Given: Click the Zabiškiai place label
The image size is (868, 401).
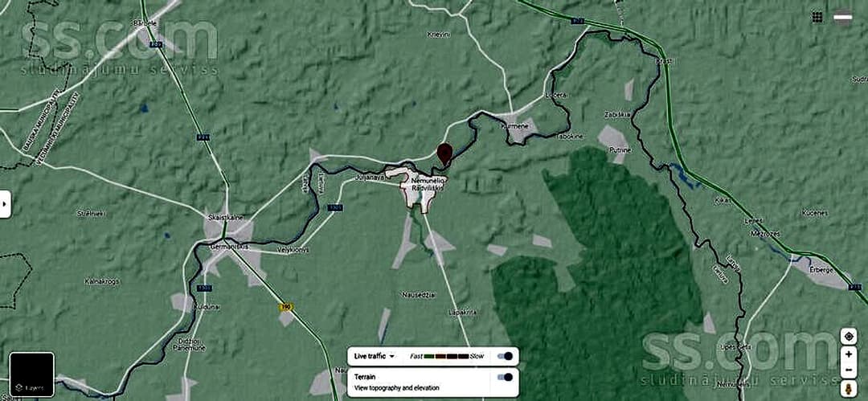Looking at the screenshot, I should 617,114.
